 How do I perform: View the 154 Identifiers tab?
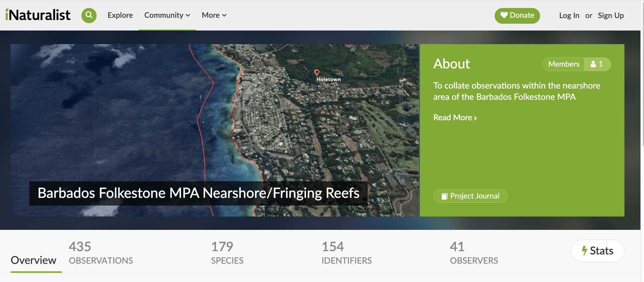346,253
